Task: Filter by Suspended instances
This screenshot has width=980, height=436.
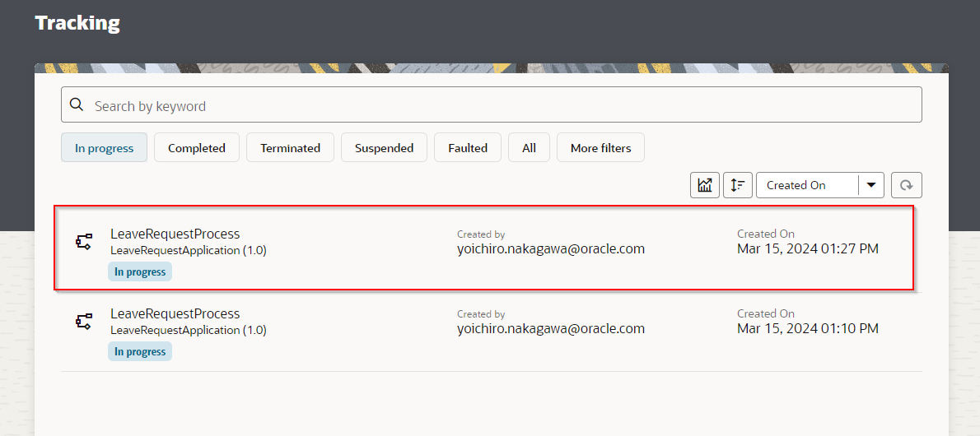Action: pyautogui.click(x=384, y=148)
